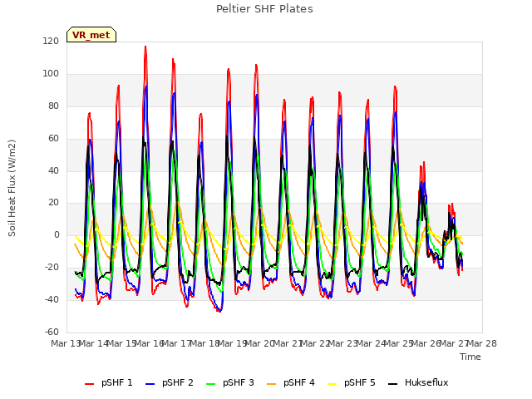Click the yellow pSHF 5 legend swatch

332,384
